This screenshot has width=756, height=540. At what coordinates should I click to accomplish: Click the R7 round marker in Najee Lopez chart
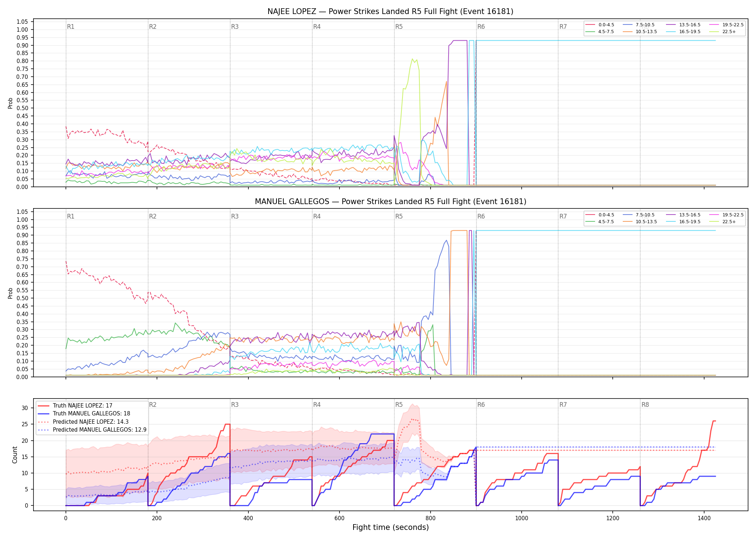563,27
